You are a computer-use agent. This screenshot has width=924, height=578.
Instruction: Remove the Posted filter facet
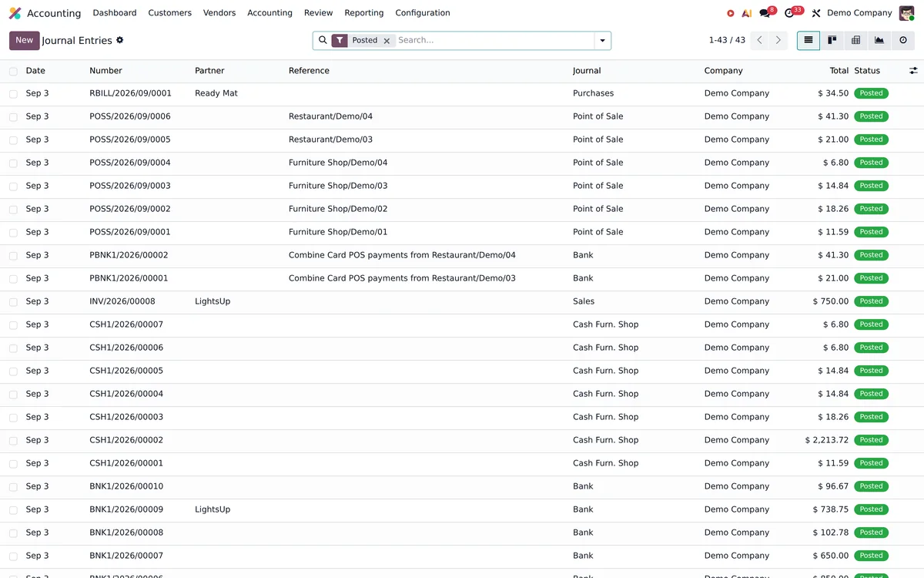pos(387,41)
